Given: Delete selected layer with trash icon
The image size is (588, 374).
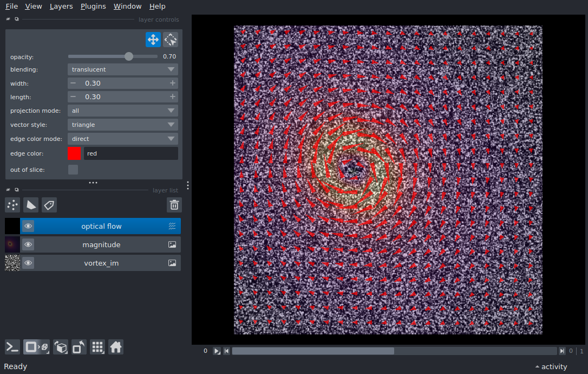Looking at the screenshot, I should point(174,205).
